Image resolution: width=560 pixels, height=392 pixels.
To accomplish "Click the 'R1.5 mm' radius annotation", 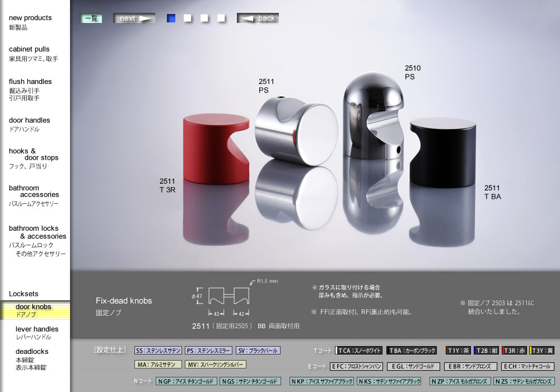I will point(268,281).
